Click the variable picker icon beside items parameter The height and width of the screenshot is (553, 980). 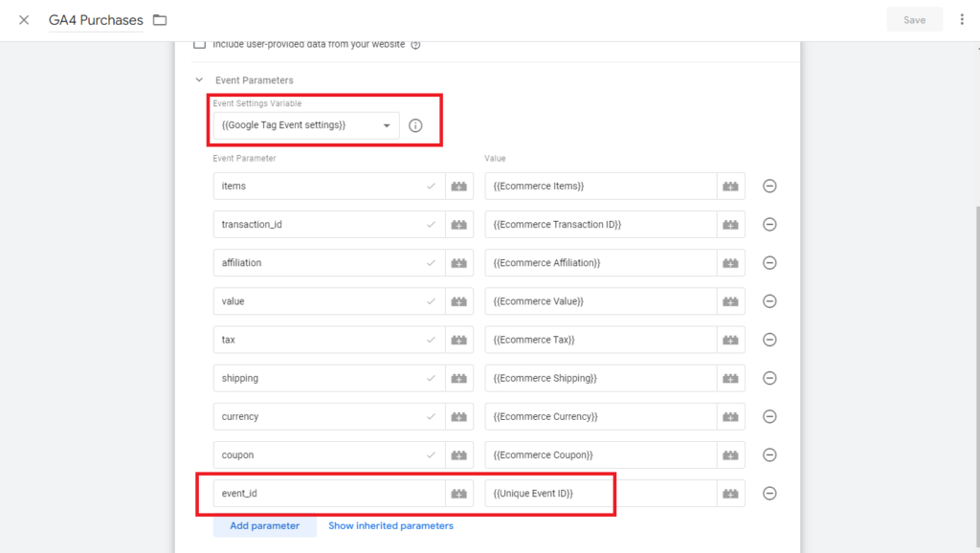(x=458, y=187)
